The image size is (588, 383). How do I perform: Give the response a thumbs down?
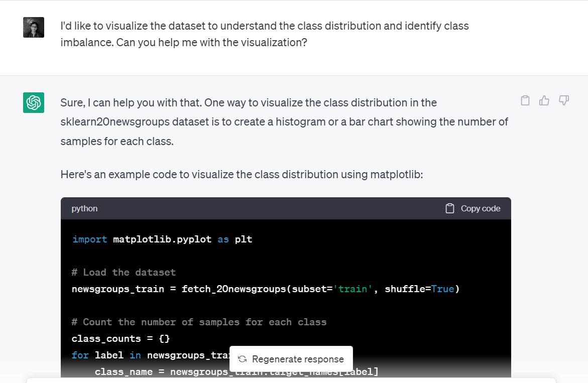(563, 100)
